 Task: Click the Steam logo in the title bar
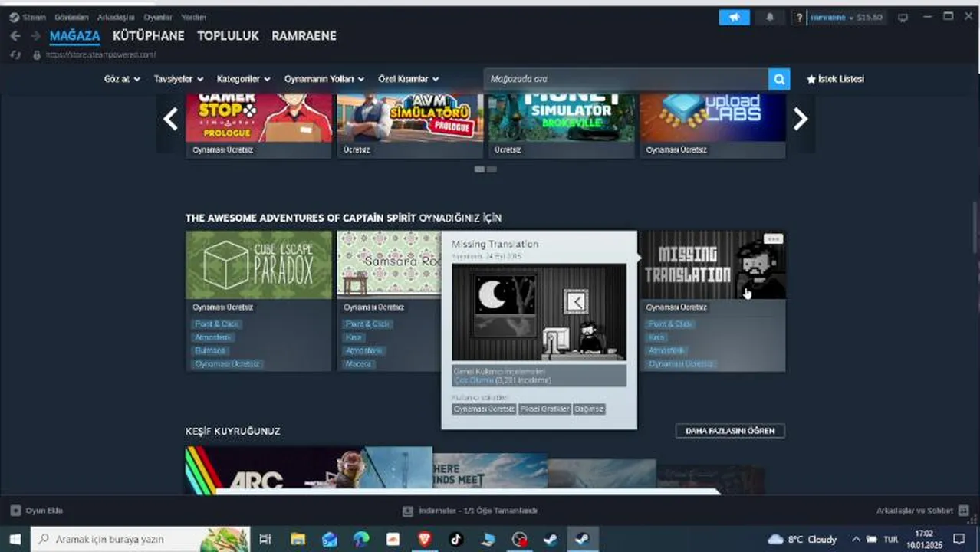tap(14, 17)
